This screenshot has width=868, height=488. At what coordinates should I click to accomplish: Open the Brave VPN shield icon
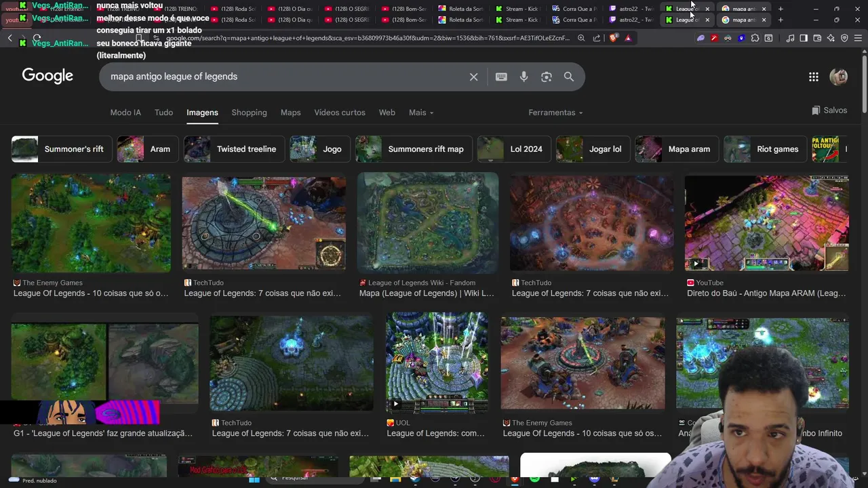point(844,38)
